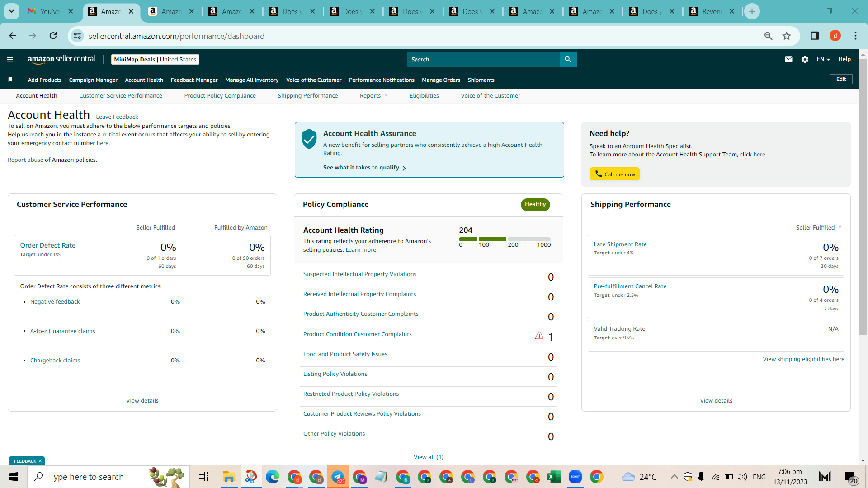Screen dimensions: 868x488
Task: Expand the Reports dropdown menu
Action: coord(373,95)
